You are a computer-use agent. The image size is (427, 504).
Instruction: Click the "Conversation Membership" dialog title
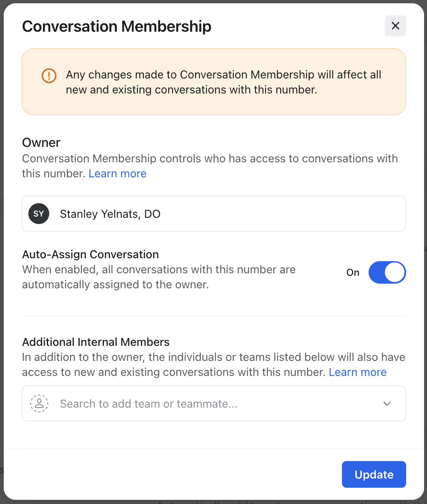pyautogui.click(x=117, y=26)
